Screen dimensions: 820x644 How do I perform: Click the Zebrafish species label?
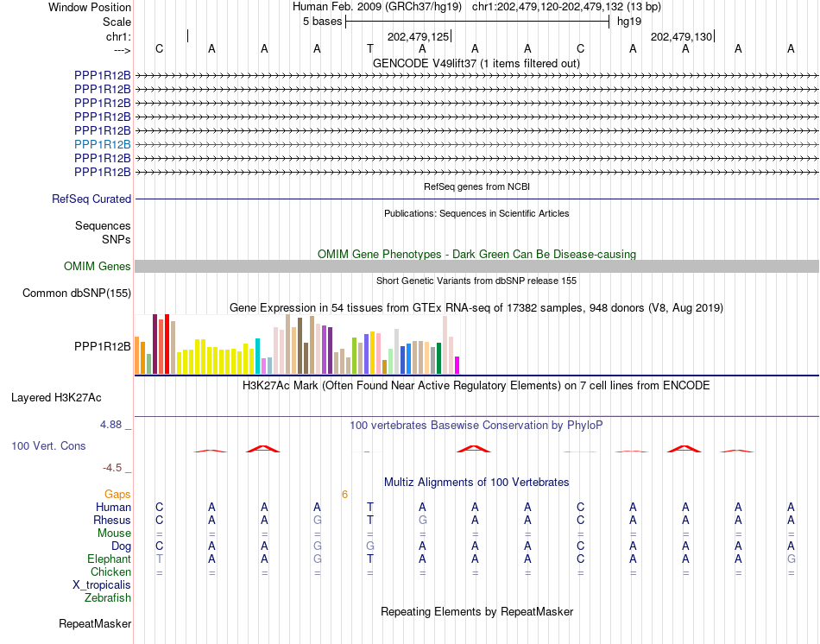[108, 597]
